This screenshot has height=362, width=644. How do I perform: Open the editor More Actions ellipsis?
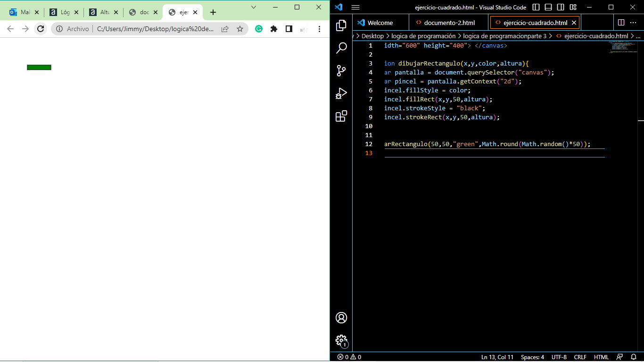coord(633,23)
